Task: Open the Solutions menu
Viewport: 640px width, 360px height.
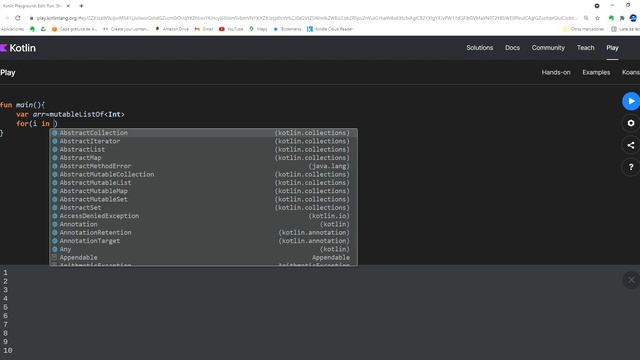Action: tap(480, 48)
